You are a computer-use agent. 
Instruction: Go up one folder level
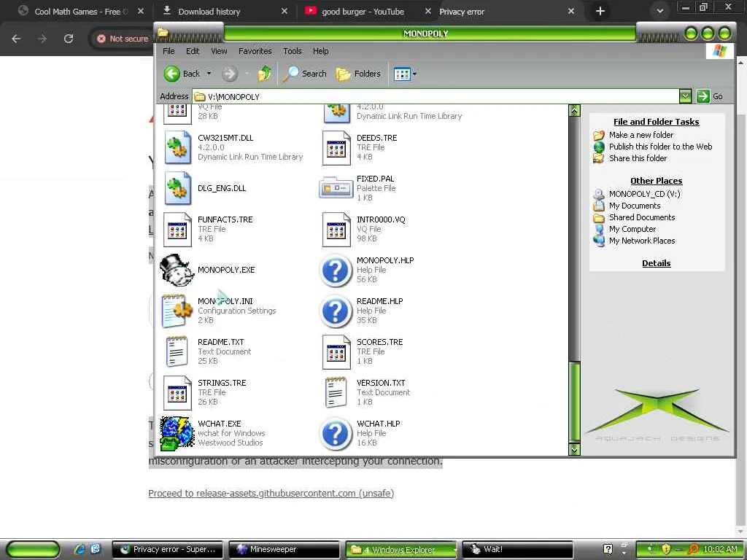click(x=265, y=74)
